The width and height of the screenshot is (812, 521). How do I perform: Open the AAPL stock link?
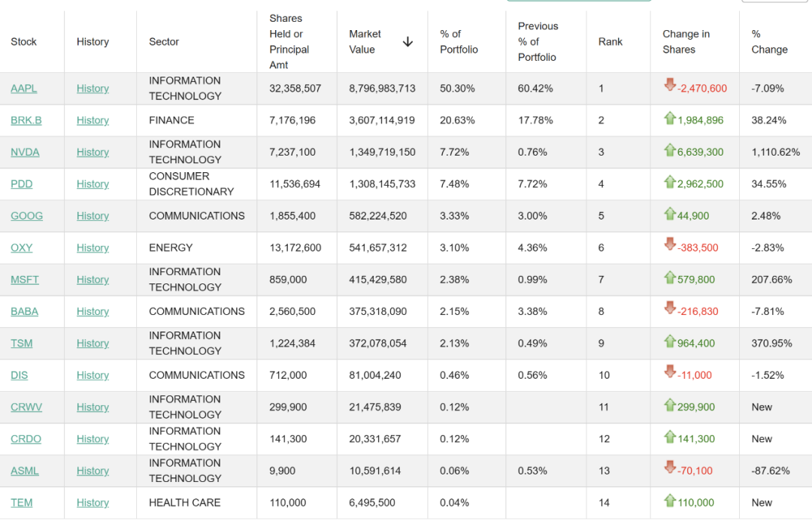pos(24,89)
